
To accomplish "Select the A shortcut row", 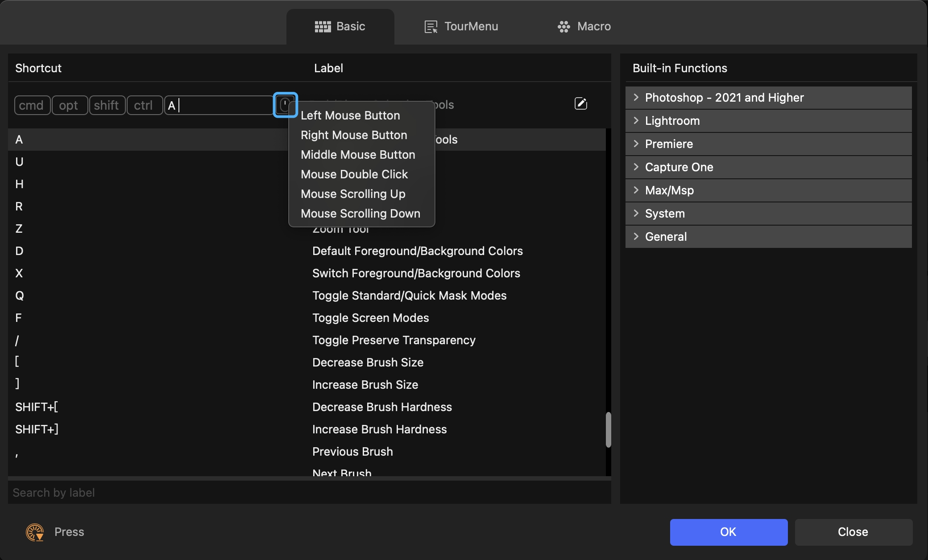I will pyautogui.click(x=307, y=140).
